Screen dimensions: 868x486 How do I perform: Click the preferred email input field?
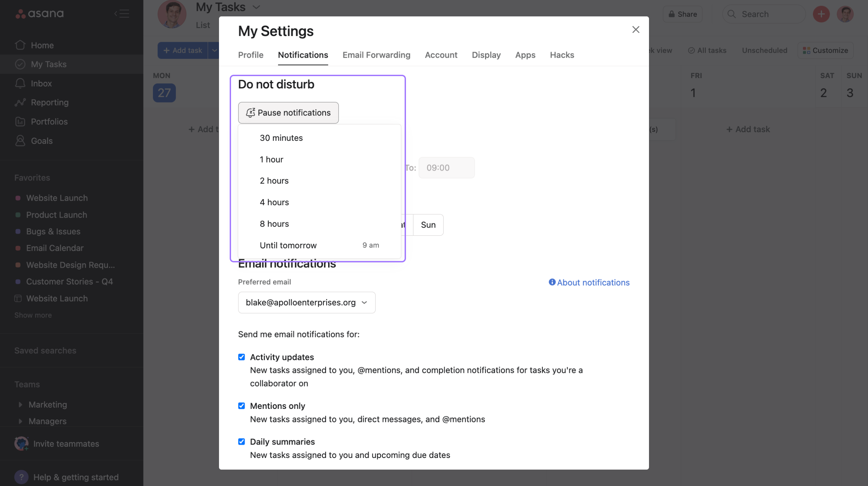(306, 302)
